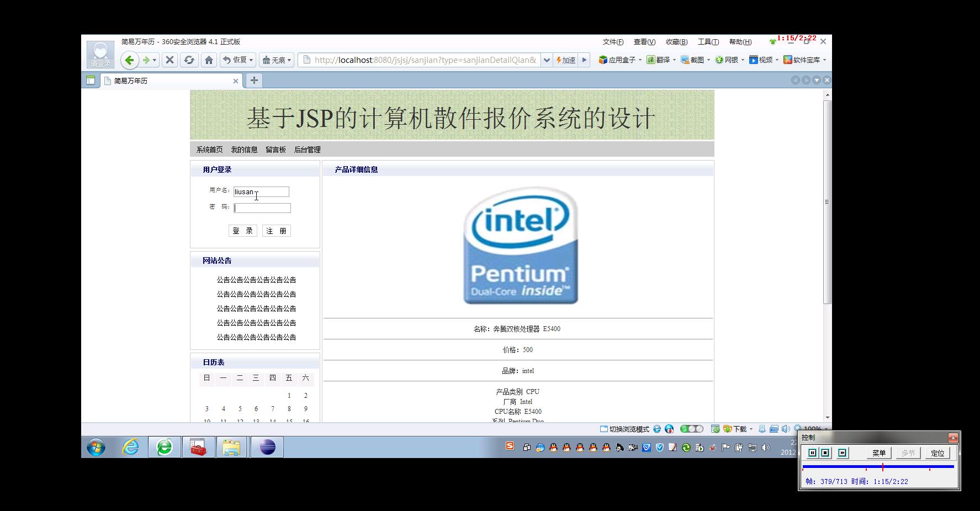The height and width of the screenshot is (511, 980).
Task: Open the 截图 screenshot tool
Action: pos(692,60)
